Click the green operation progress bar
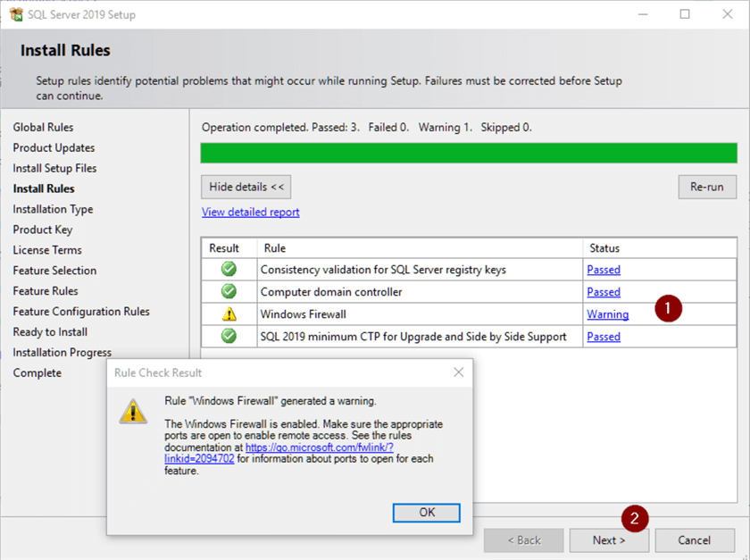750x560 pixels. 469,153
